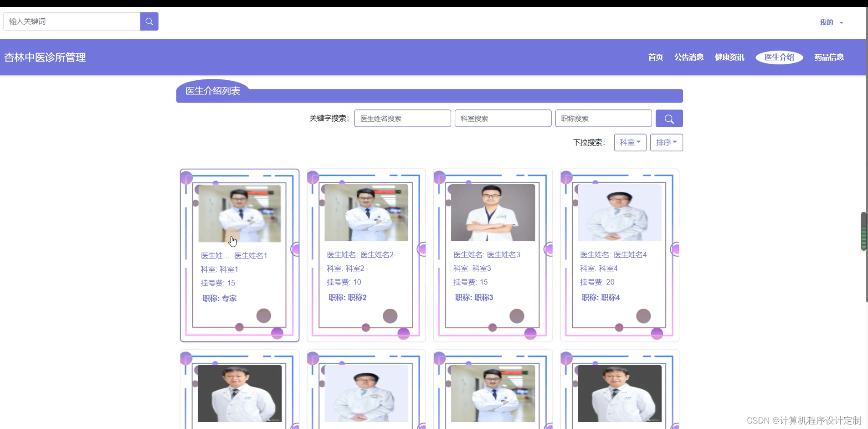
Task: Click the 杏林中医诊所管理 site title
Action: (x=45, y=57)
